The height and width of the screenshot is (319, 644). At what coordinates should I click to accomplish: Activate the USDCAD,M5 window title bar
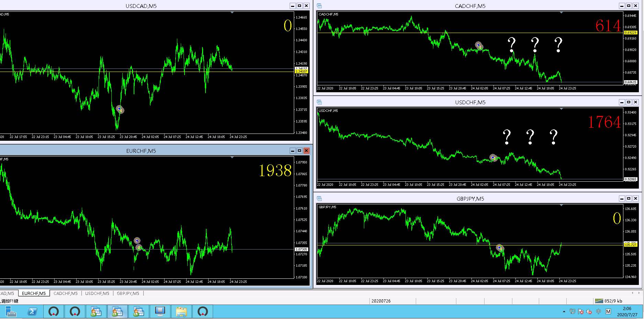pyautogui.click(x=141, y=6)
